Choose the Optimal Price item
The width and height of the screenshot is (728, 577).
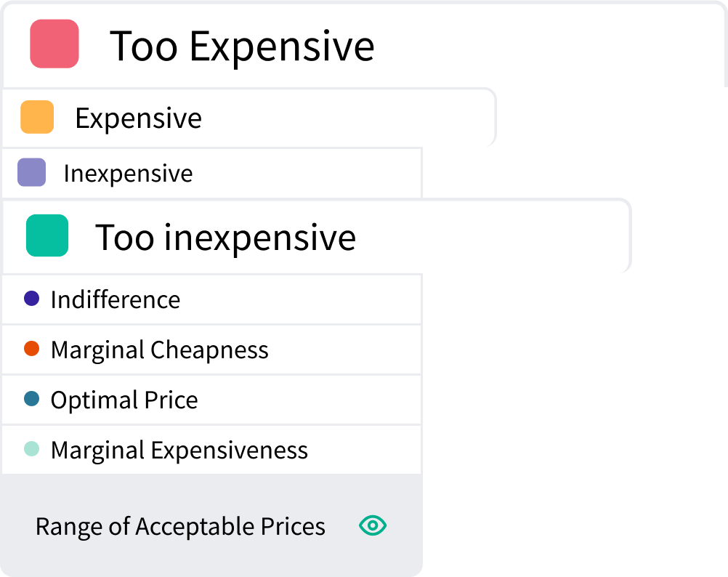[211, 400]
